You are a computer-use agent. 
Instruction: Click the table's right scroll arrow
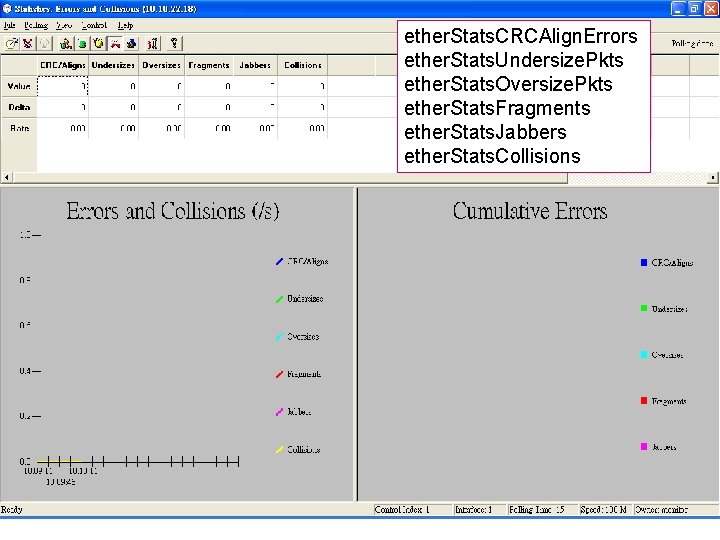[x=713, y=177]
